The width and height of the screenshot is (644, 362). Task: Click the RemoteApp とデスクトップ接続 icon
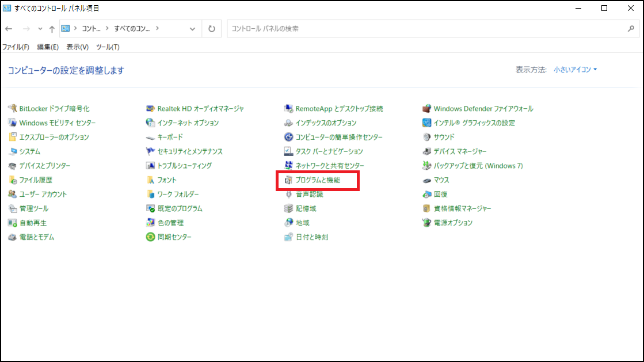288,108
